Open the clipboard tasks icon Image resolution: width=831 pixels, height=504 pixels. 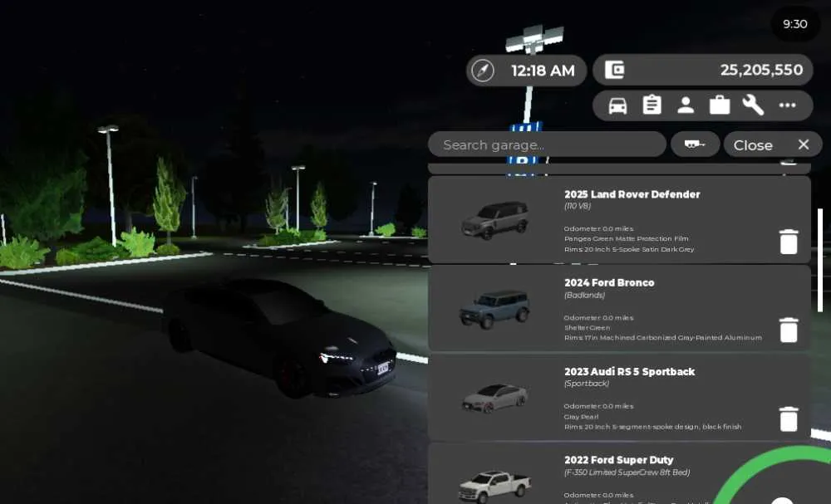click(652, 105)
